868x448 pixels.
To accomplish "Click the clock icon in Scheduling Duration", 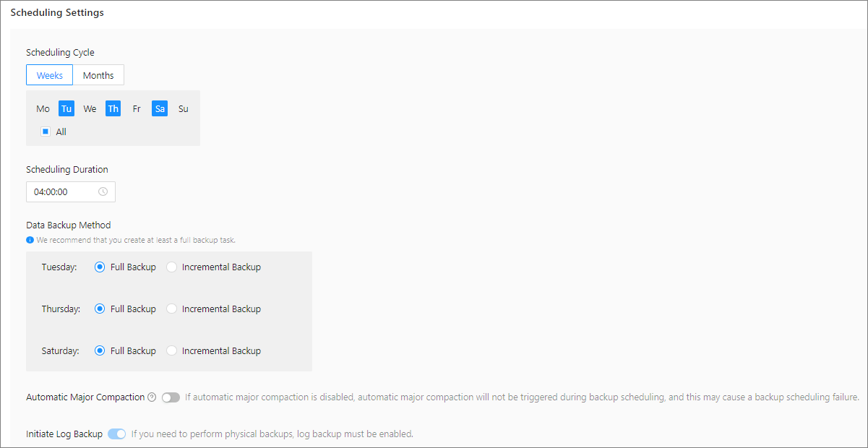I will (103, 192).
